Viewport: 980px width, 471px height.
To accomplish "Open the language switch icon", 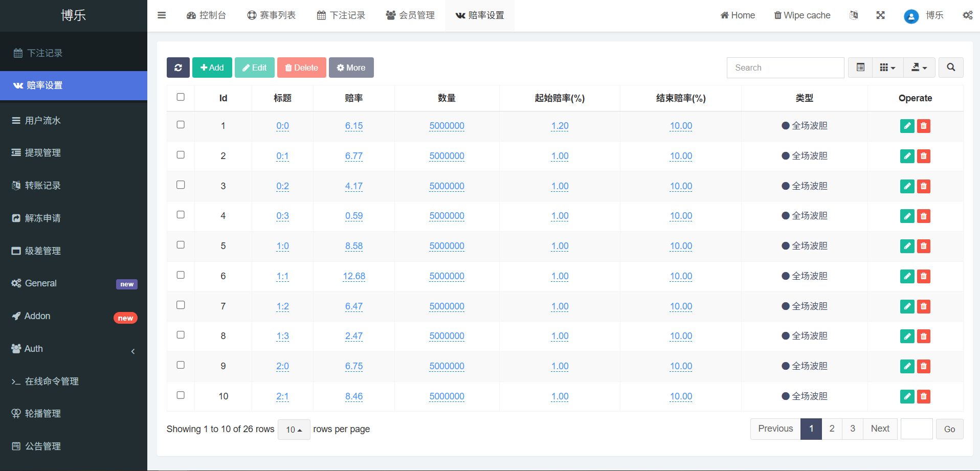I will [x=854, y=15].
